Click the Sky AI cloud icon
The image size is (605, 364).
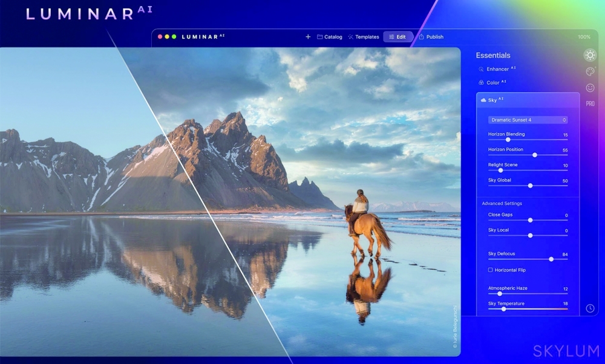pyautogui.click(x=483, y=100)
